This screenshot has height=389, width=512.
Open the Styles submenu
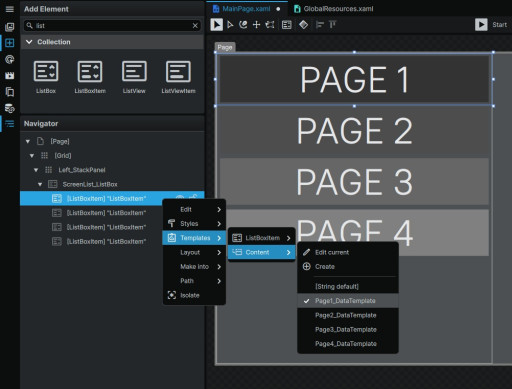[x=194, y=224]
